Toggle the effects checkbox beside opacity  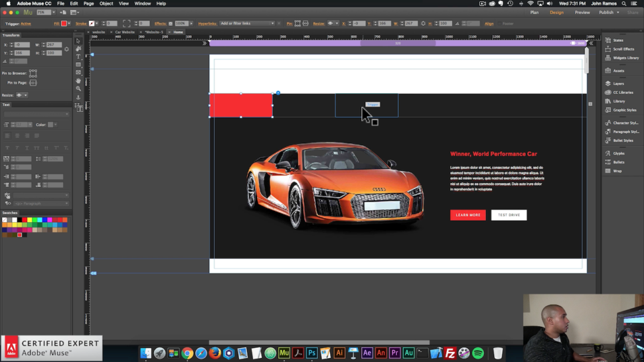point(171,24)
